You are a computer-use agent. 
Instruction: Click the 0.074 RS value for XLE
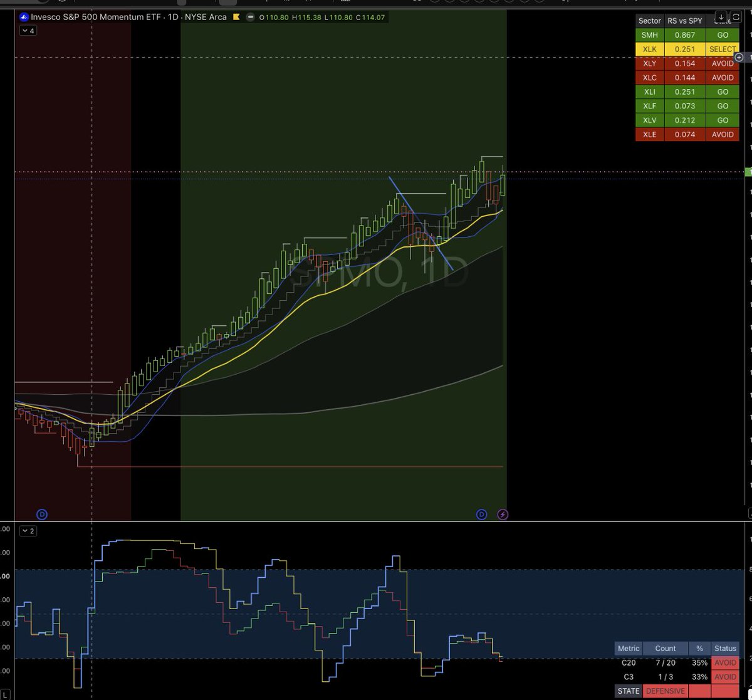685,134
